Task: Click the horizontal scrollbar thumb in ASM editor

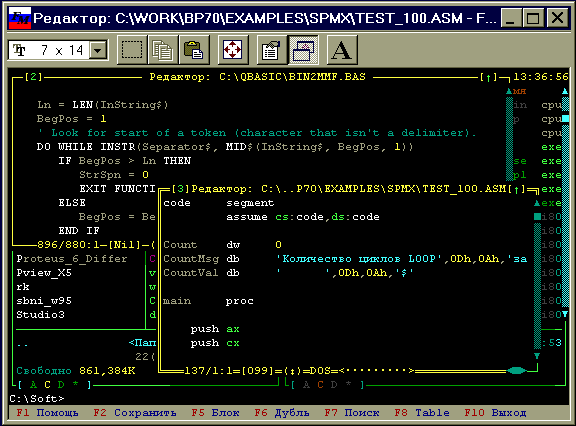Action: click(516, 371)
